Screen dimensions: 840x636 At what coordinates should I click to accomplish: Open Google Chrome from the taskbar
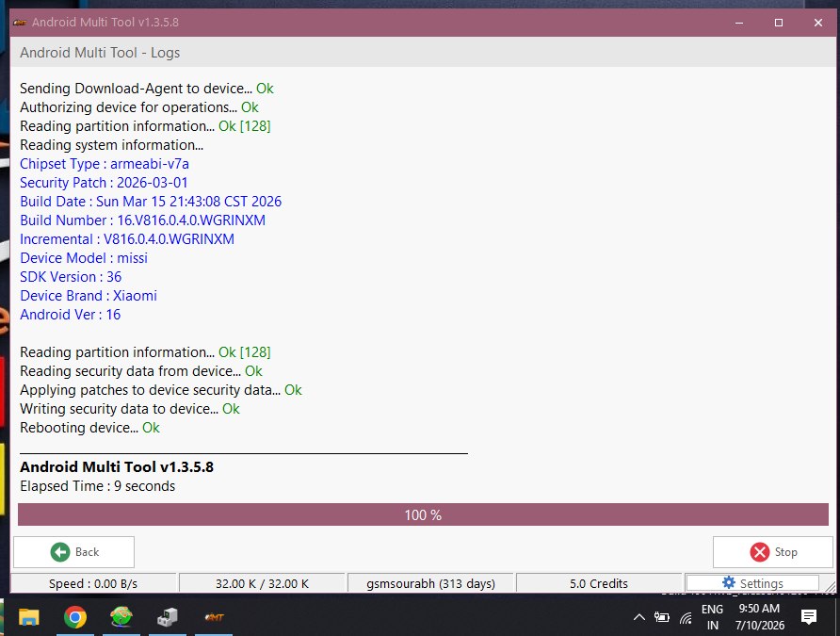pyautogui.click(x=75, y=617)
